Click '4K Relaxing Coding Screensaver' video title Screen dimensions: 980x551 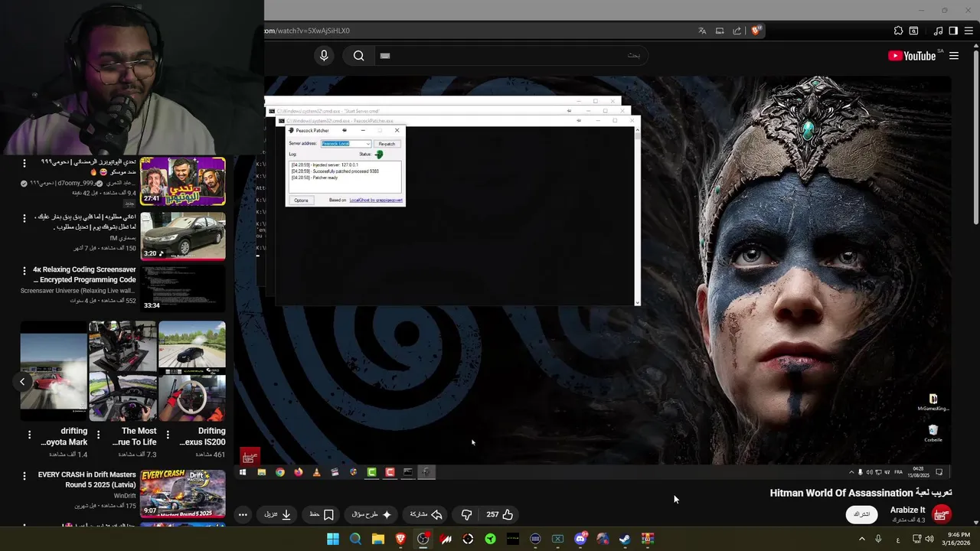coord(84,275)
